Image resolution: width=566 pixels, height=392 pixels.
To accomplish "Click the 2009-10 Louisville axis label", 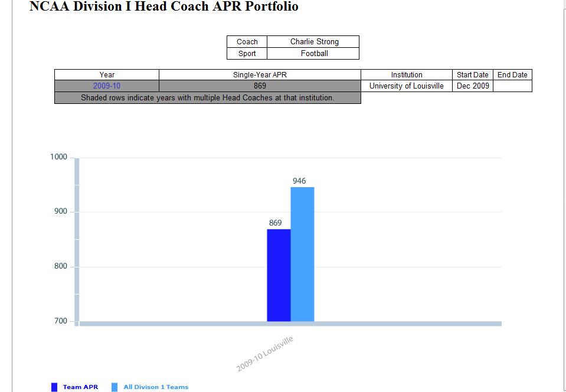I will click(265, 354).
